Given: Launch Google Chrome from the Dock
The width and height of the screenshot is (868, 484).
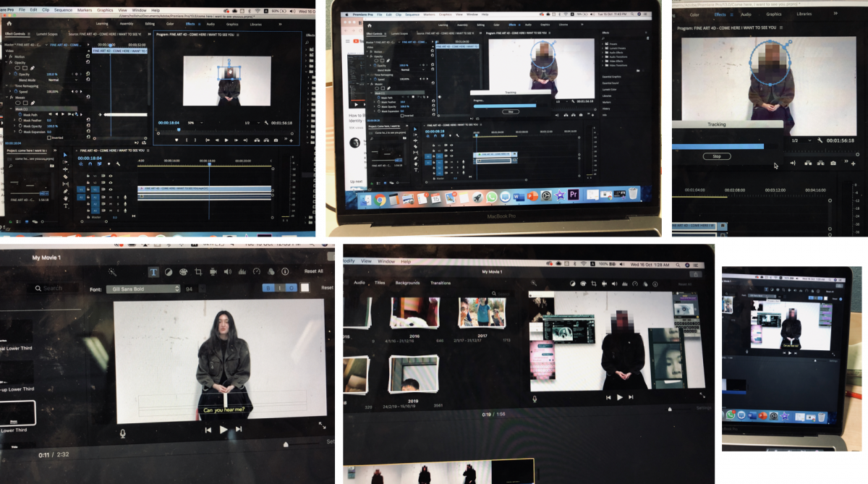Looking at the screenshot, I should pyautogui.click(x=380, y=200).
